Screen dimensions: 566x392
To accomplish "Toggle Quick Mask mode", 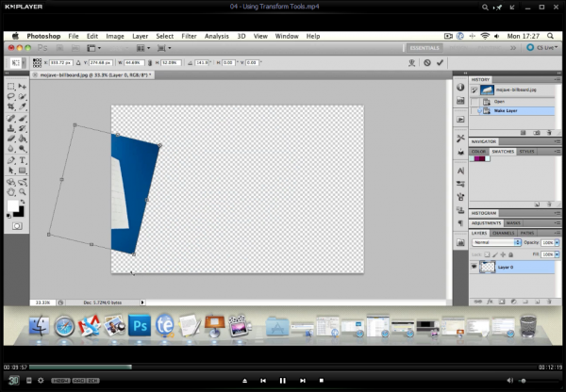I will pos(17,226).
